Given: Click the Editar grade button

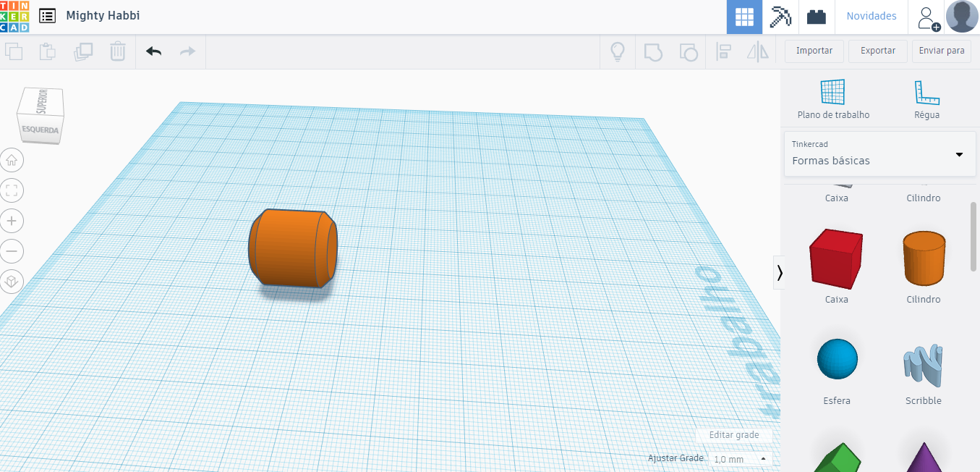Looking at the screenshot, I should pyautogui.click(x=734, y=435).
